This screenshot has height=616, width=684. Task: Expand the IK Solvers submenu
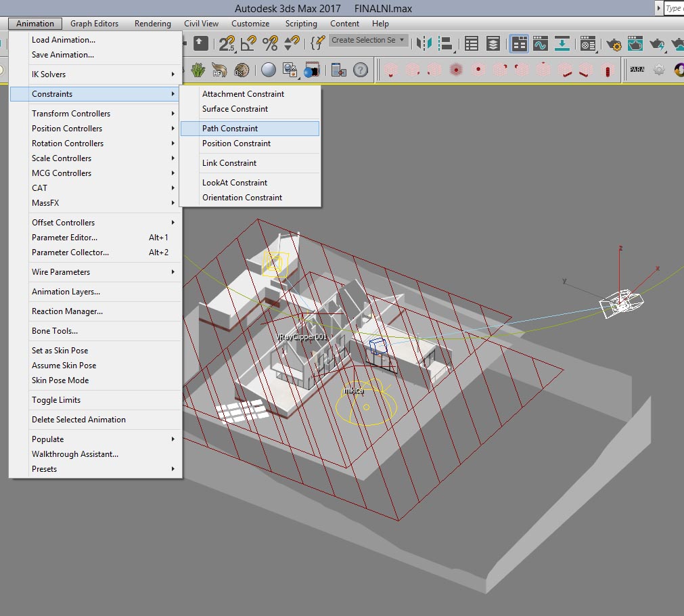click(x=94, y=74)
